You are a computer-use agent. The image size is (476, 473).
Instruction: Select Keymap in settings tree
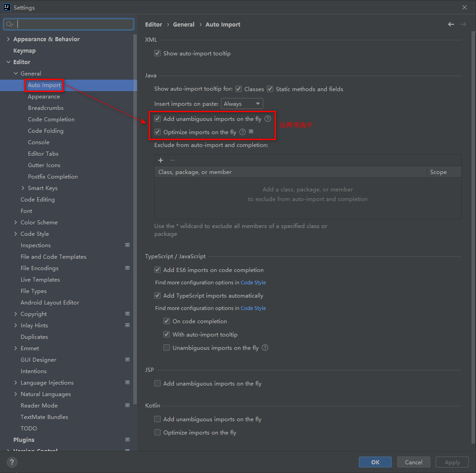click(x=24, y=50)
